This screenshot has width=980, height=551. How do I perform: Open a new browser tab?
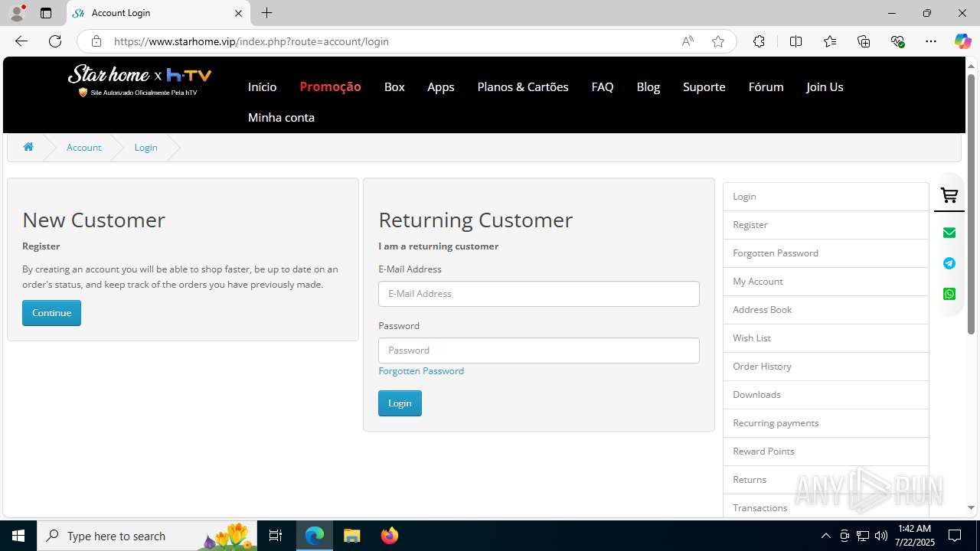point(266,13)
